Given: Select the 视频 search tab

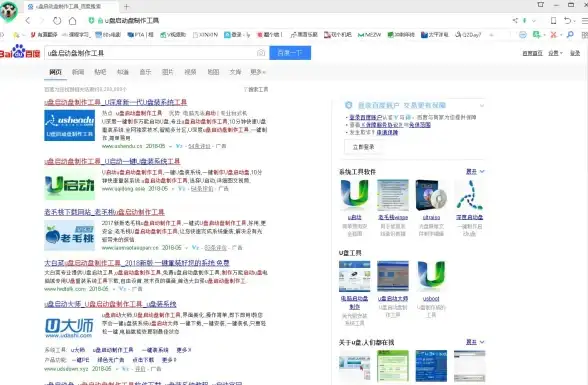Looking at the screenshot, I should pos(190,72).
